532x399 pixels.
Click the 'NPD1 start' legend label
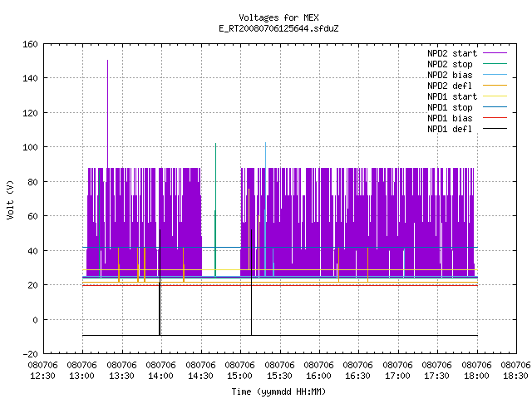tap(452, 96)
